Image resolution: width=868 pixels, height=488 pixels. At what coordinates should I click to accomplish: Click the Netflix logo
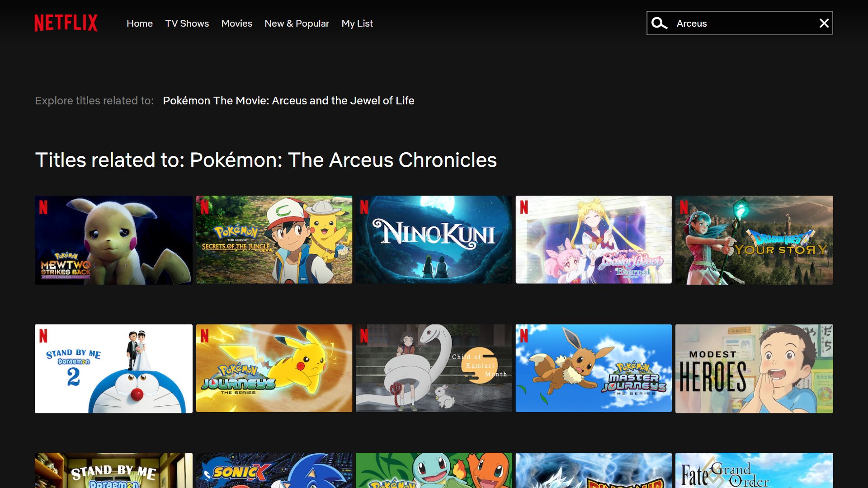66,23
